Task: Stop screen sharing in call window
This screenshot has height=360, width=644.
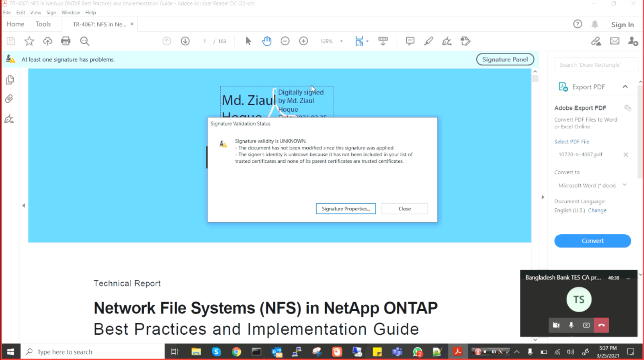Action: point(586,325)
